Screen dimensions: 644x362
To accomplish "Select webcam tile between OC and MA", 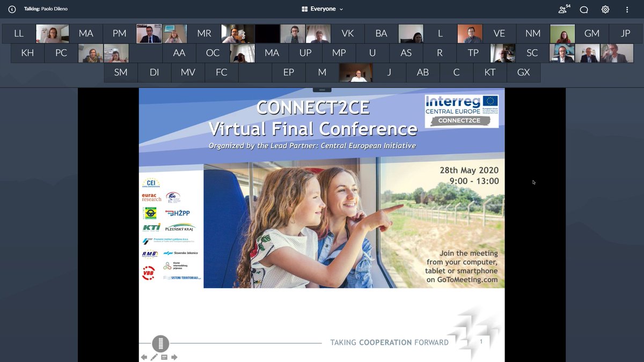I will (242, 53).
